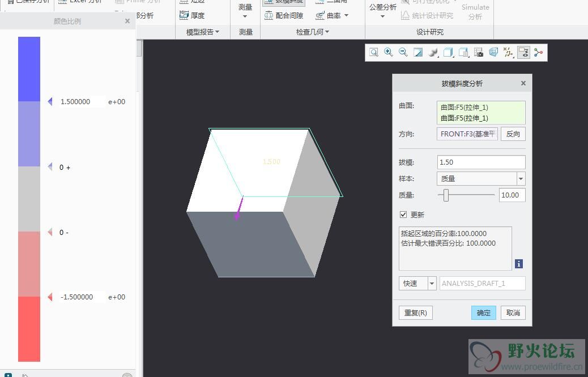The width and height of the screenshot is (588, 377).
Task: Click the -1.500000 lower scale marker arrow
Action: (50, 297)
